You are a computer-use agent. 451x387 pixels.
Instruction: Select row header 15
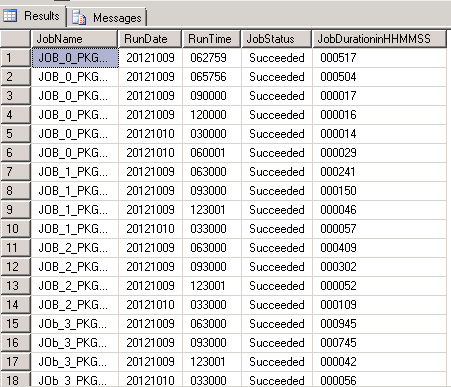(15, 324)
